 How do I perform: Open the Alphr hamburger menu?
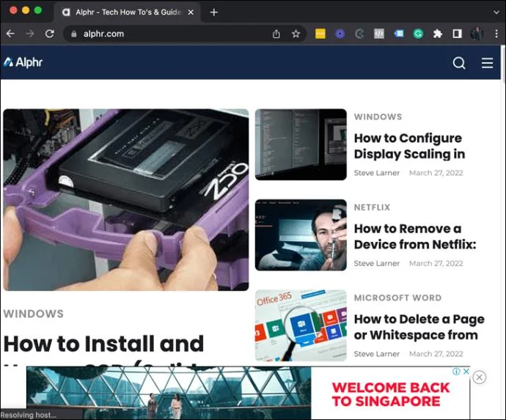(x=487, y=63)
